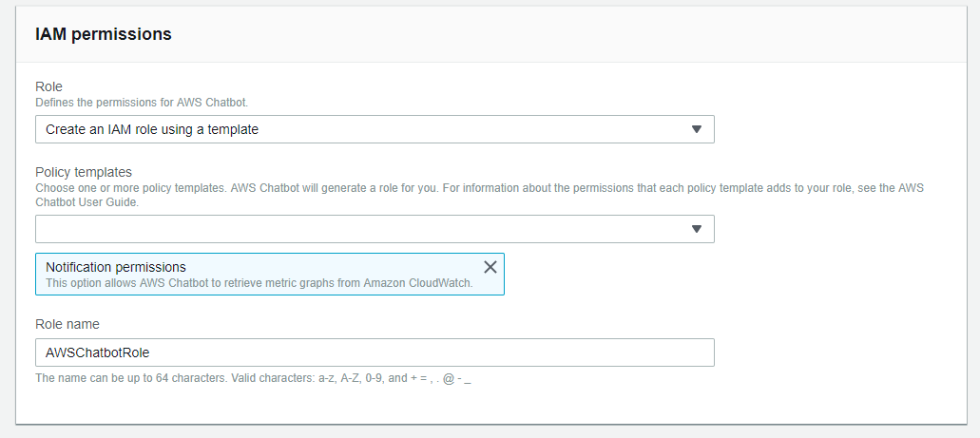Screen dimensions: 980x438
Task: Click the AWSChatbotRole text value
Action: [x=97, y=352]
